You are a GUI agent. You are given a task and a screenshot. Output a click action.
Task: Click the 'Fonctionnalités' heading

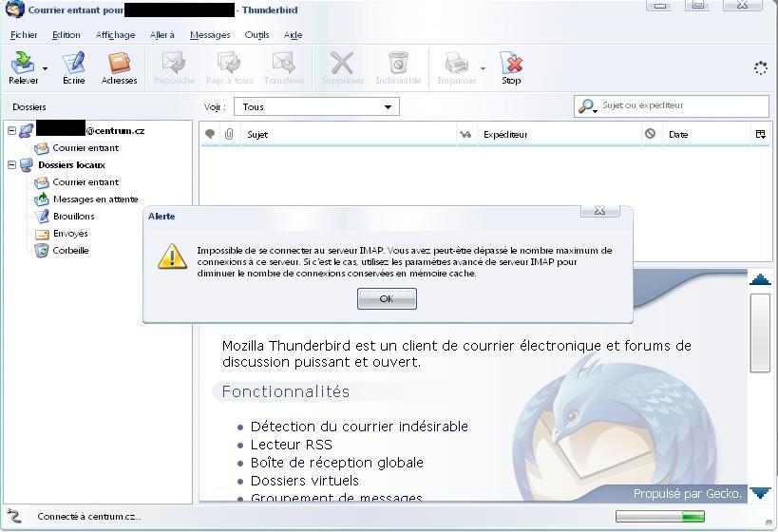(285, 391)
